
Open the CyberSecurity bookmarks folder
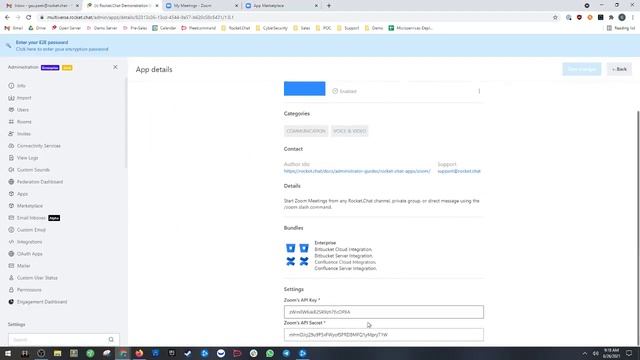point(271,28)
